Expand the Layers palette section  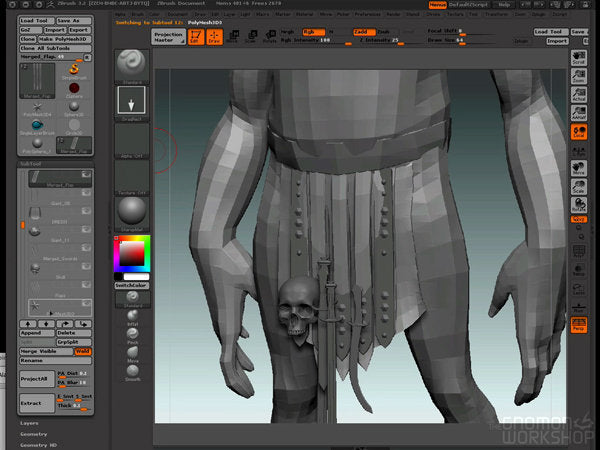pyautogui.click(x=30, y=423)
